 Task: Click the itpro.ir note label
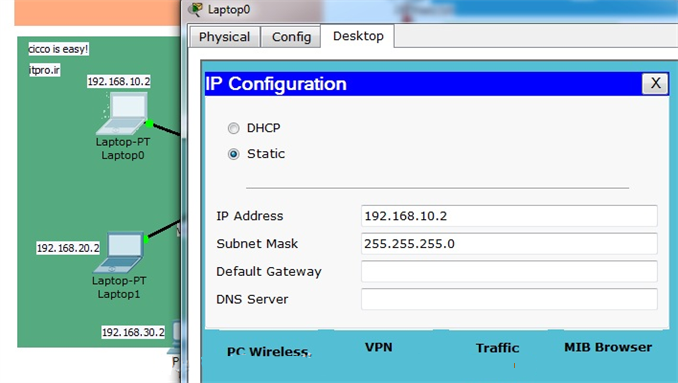click(x=45, y=70)
